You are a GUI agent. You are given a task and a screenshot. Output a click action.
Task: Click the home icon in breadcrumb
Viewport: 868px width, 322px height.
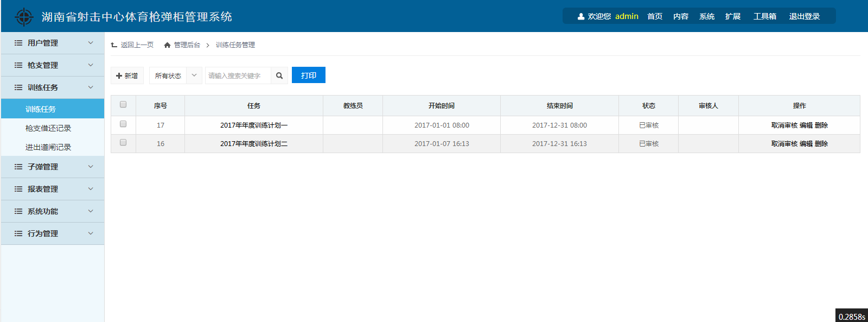pos(167,45)
